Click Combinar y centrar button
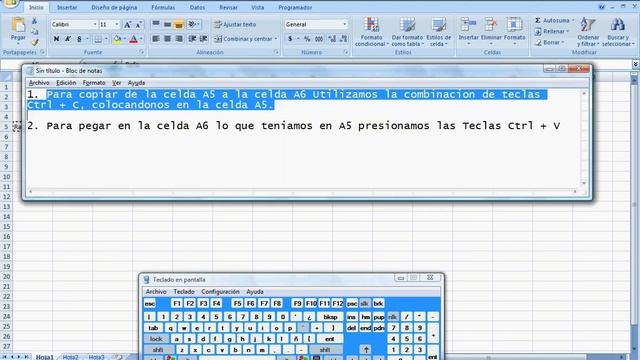Viewport: 640px width, 360px height. pos(245,39)
